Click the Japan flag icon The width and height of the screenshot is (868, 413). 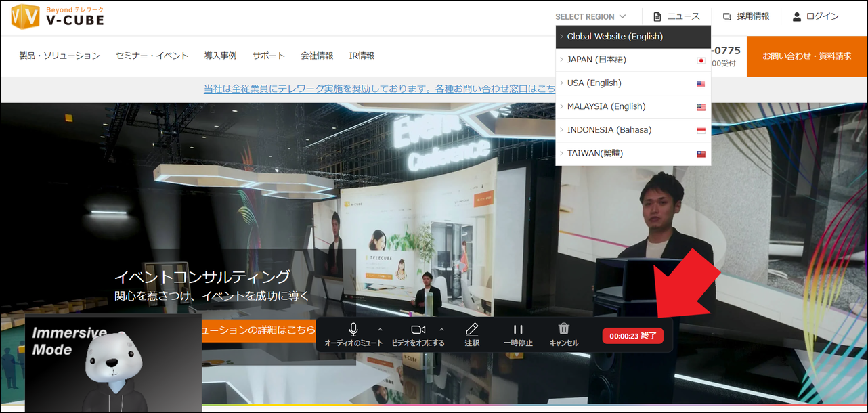(701, 60)
